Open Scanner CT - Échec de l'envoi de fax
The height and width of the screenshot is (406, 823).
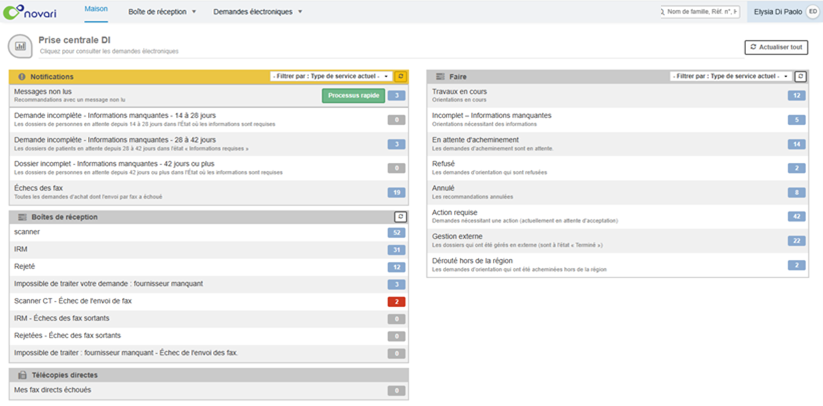[x=208, y=302]
